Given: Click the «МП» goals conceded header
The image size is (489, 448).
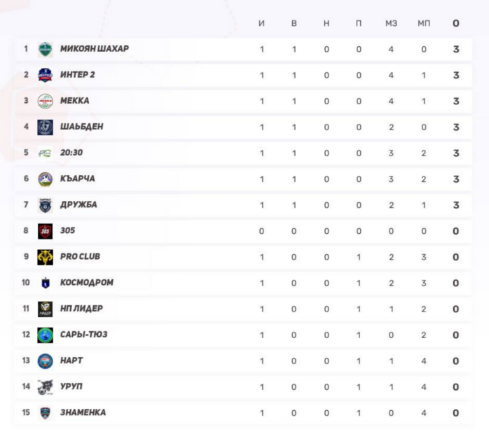Looking at the screenshot, I should 424,23.
